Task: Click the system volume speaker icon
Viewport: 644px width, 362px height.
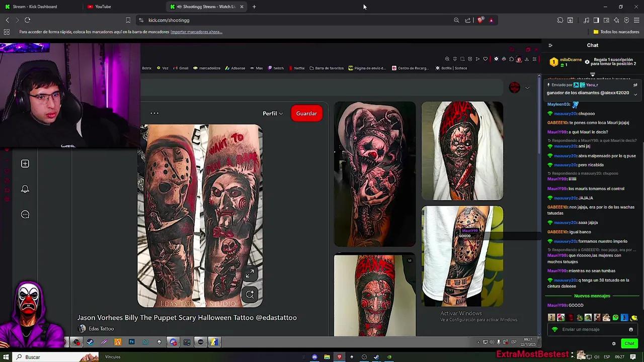Action: (597, 357)
